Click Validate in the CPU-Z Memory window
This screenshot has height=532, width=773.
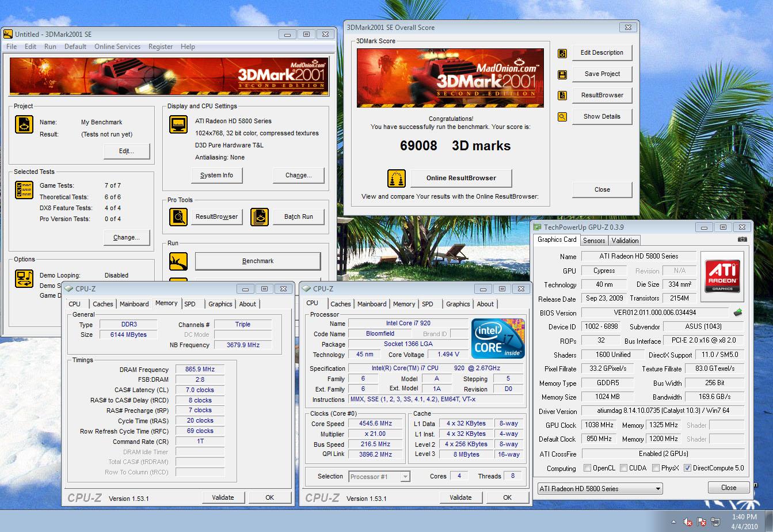pos(223,497)
